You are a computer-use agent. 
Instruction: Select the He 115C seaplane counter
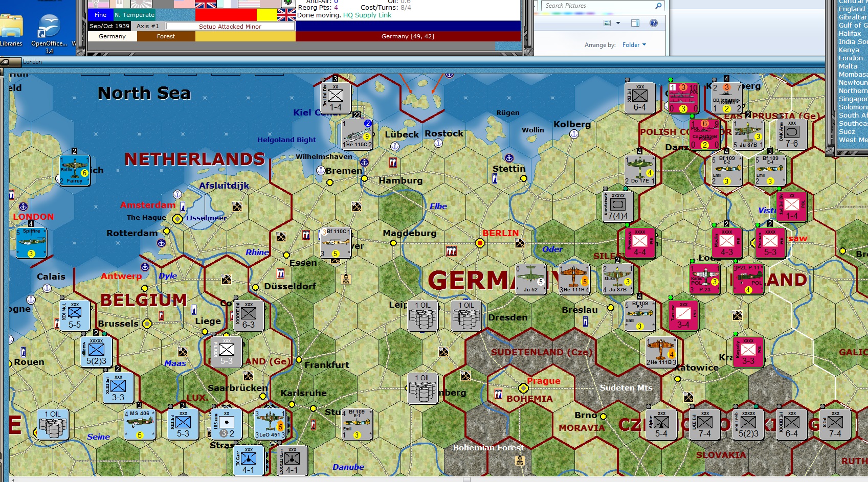click(x=357, y=134)
